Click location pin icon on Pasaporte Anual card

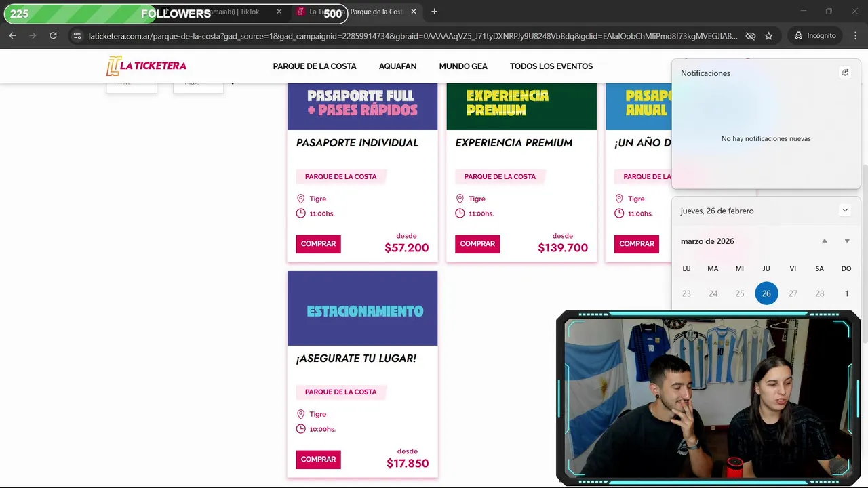(x=619, y=199)
